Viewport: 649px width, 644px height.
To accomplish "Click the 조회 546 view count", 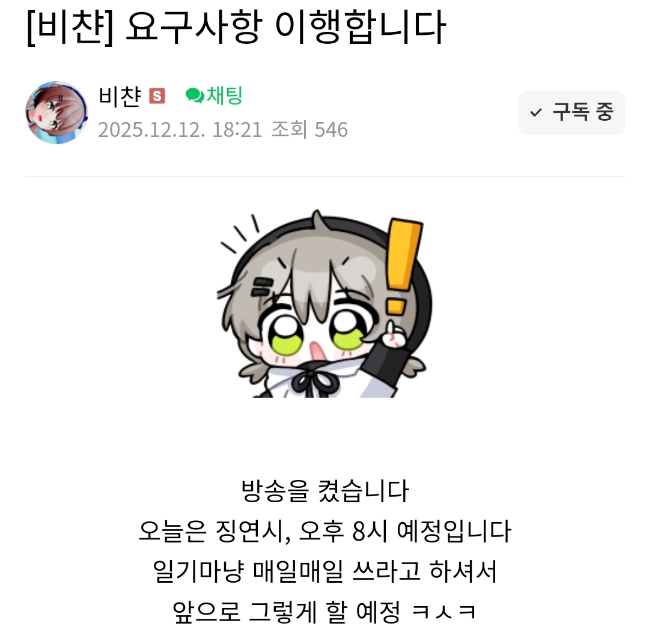I will click(309, 130).
